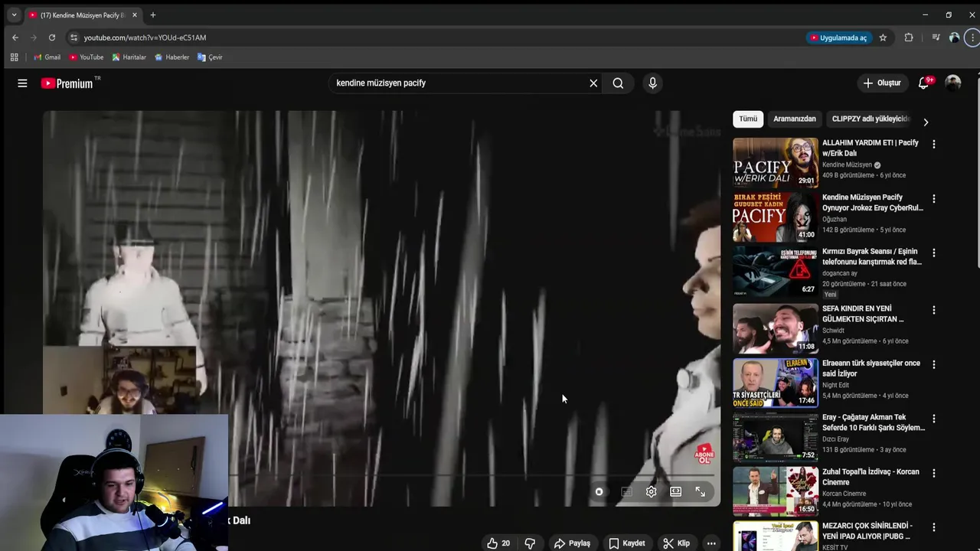980x551 pixels.
Task: Click the Kaydet save button
Action: (627, 543)
